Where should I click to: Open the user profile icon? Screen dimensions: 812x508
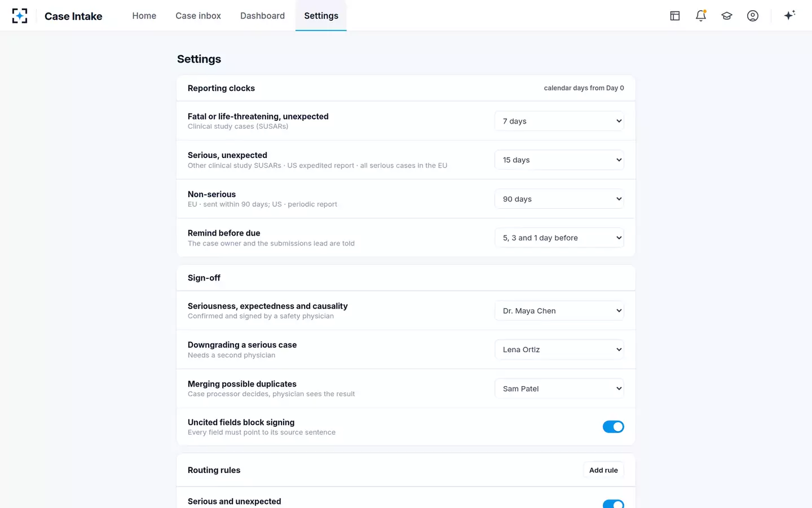point(753,16)
